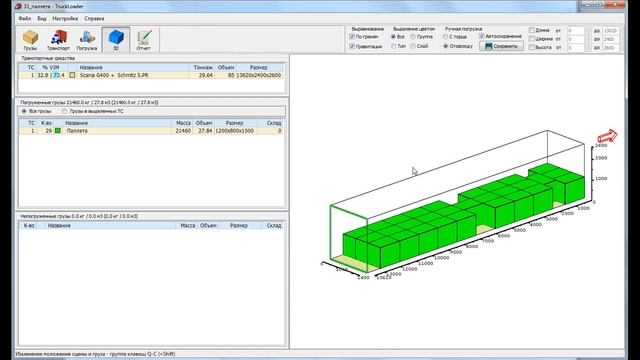Open the Отчет report toolbar icon

[x=144, y=40]
